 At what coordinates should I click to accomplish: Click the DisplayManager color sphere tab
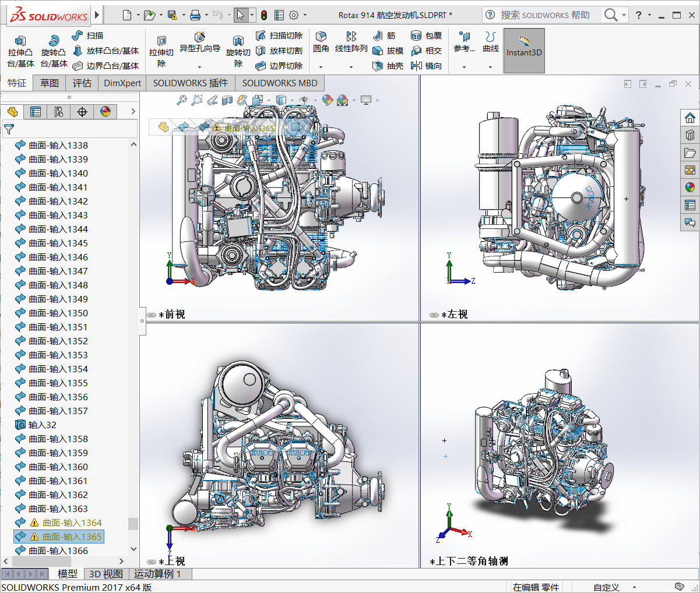pos(105,112)
